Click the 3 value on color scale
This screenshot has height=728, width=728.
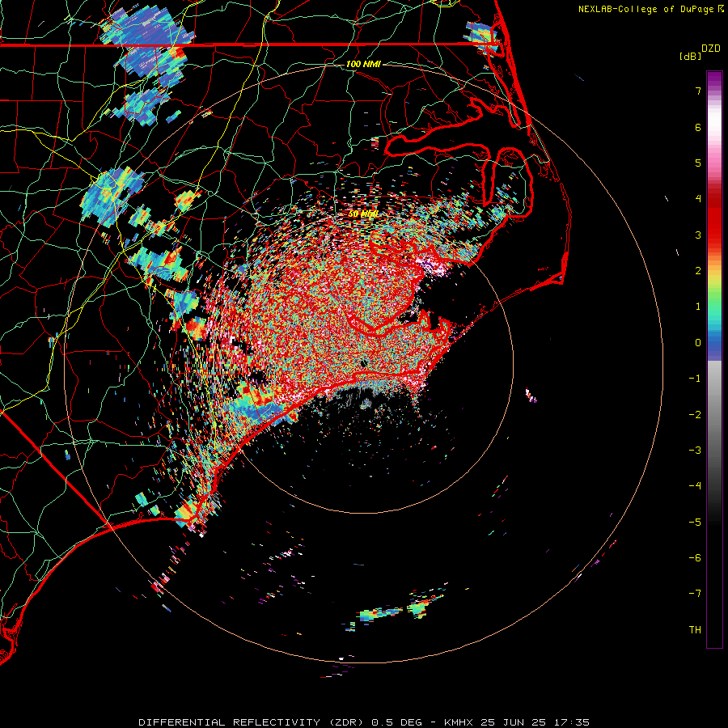click(x=698, y=235)
